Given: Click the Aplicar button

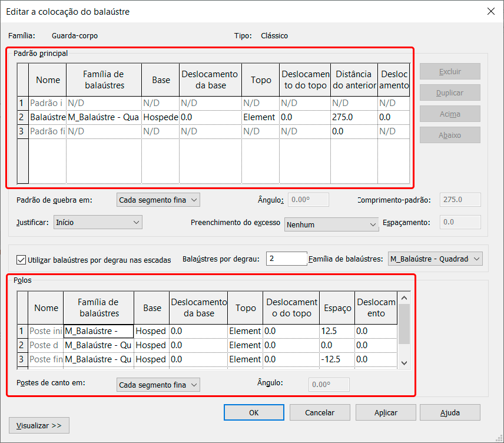Looking at the screenshot, I should click(x=386, y=412).
